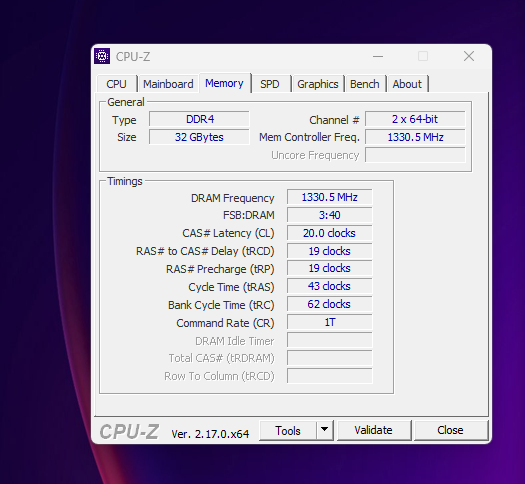Screen dimensions: 525x484
Task: Click the empty Uncore Frequency field
Action: point(415,155)
